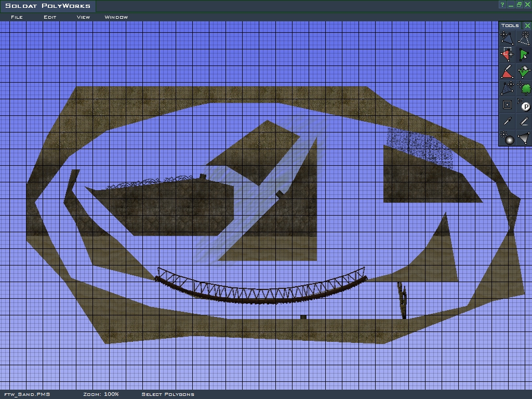This screenshot has width=532, height=399.
Task: Choose the Vertex Selection tool
Action: pos(507,55)
